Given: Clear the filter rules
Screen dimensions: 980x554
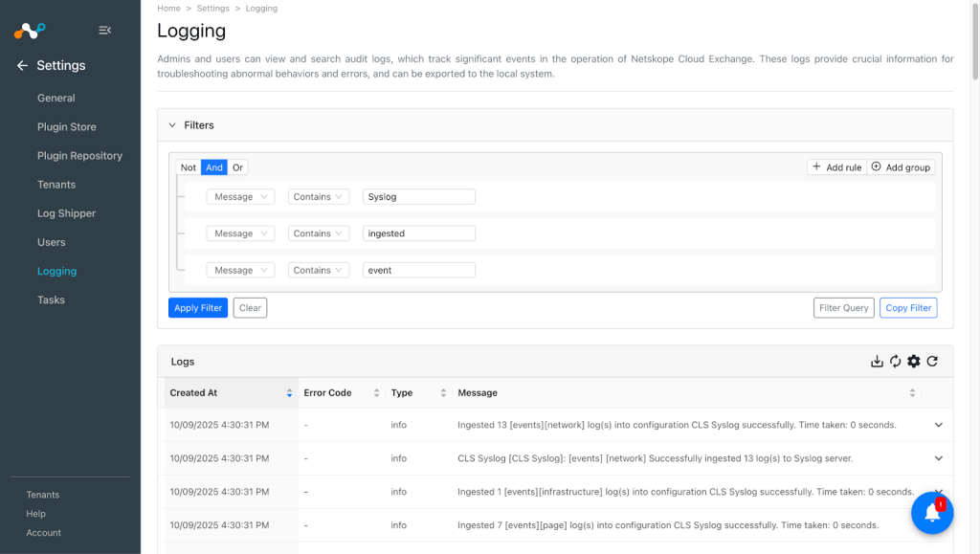Looking at the screenshot, I should coord(250,308).
